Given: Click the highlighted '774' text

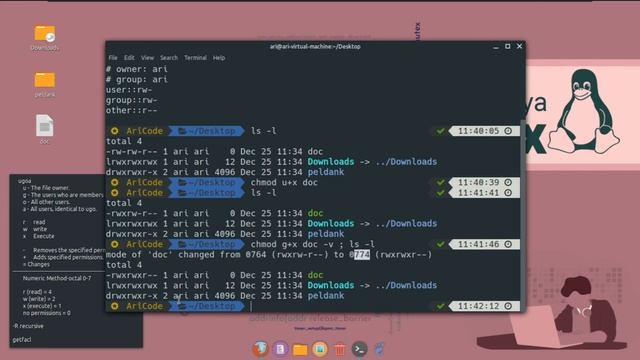Looking at the screenshot, I should [x=362, y=255].
